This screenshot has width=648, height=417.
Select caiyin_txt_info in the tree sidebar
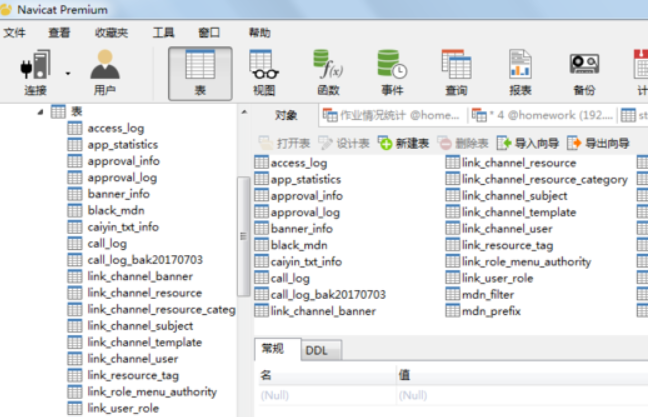click(123, 227)
